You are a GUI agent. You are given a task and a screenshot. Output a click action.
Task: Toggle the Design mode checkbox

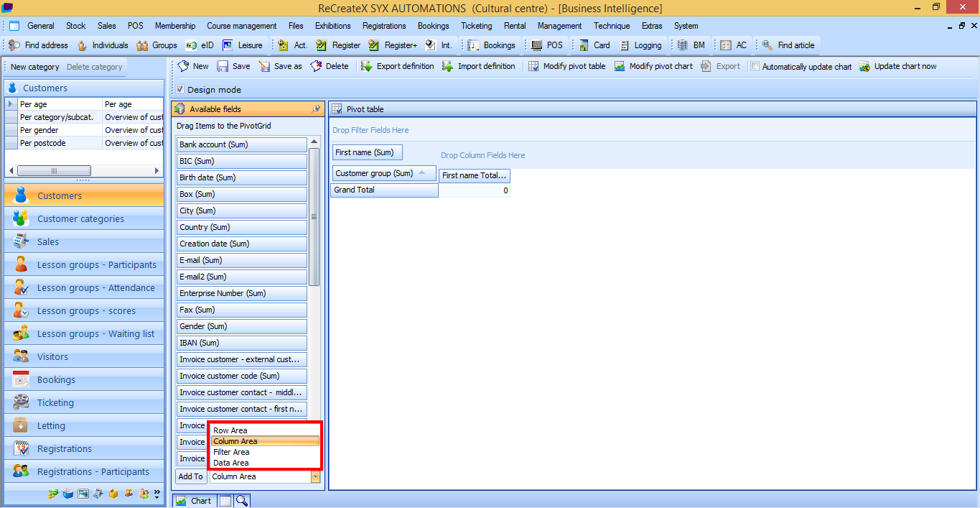(180, 90)
